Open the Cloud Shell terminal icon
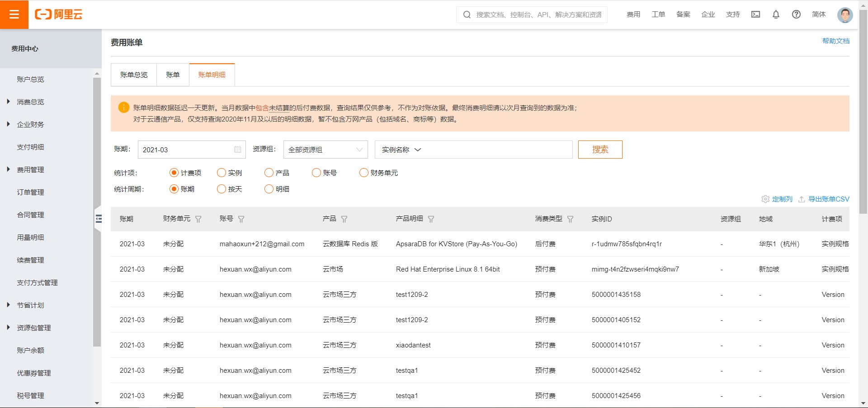This screenshot has width=868, height=408. pyautogui.click(x=755, y=14)
